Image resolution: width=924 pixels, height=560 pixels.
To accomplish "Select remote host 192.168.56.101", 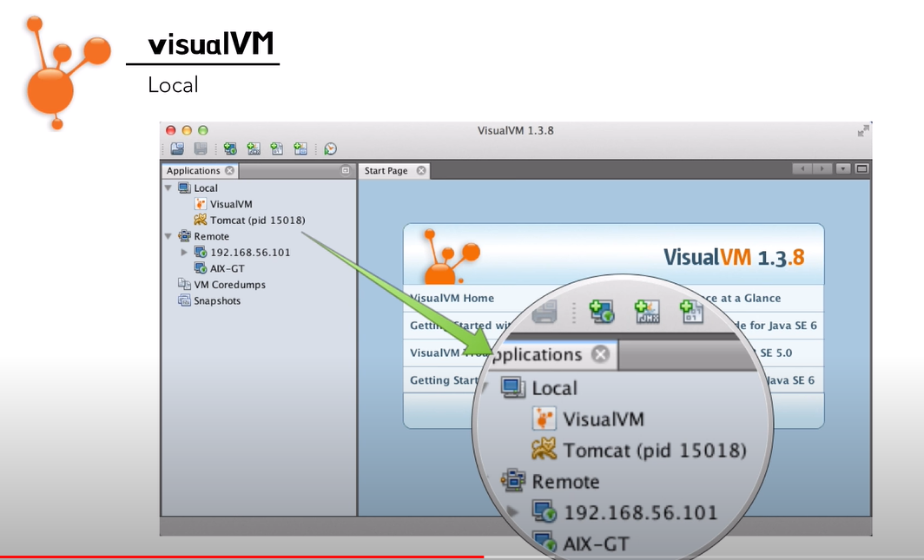I will tap(250, 252).
